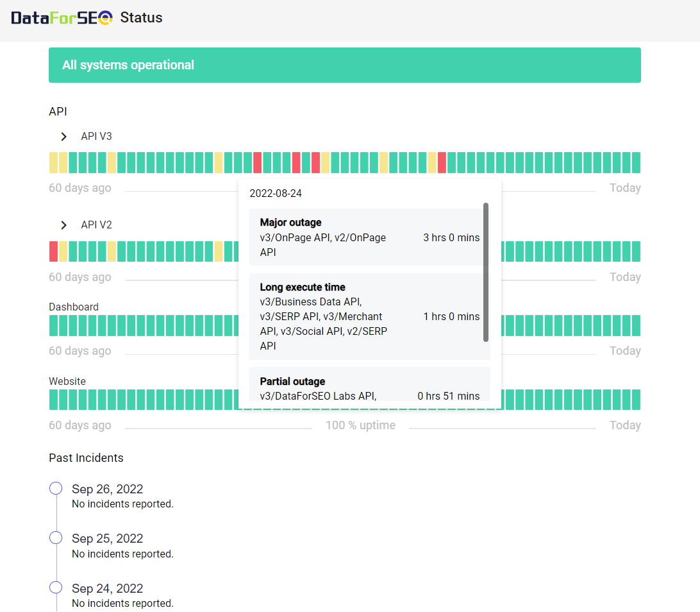Screen dimensions: 700x612
Task: Click the DataForSEO logo
Action: point(62,18)
